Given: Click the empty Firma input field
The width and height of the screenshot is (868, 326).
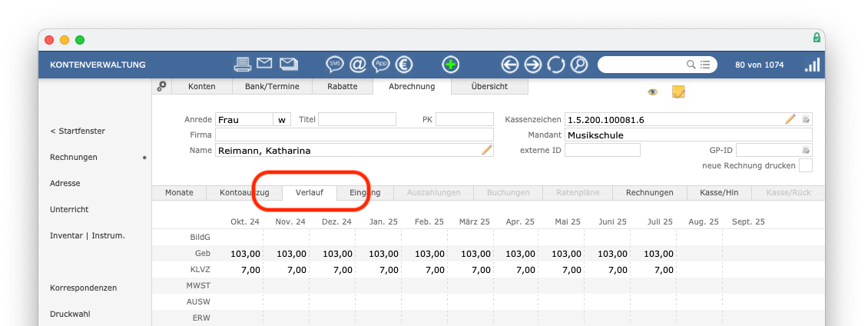Looking at the screenshot, I should [354, 135].
